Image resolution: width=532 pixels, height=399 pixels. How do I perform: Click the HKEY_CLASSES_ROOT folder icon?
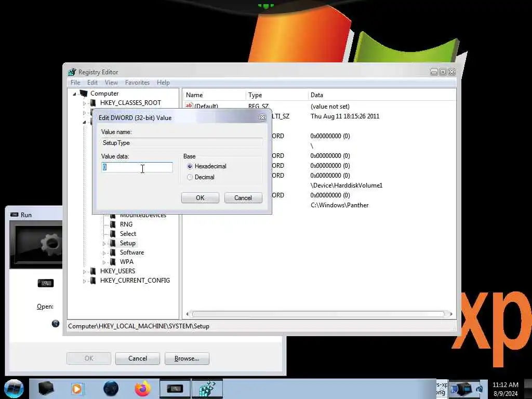coord(93,103)
